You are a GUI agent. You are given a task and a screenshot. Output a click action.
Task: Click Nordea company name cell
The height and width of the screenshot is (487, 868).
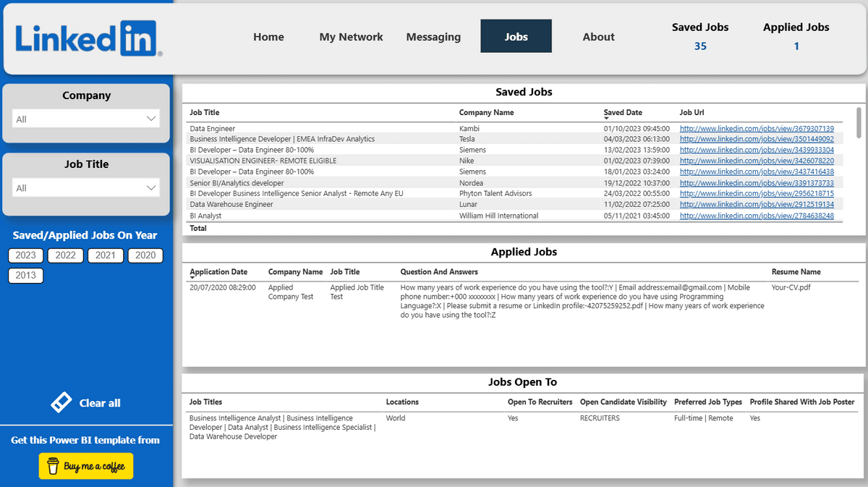pyautogui.click(x=472, y=183)
